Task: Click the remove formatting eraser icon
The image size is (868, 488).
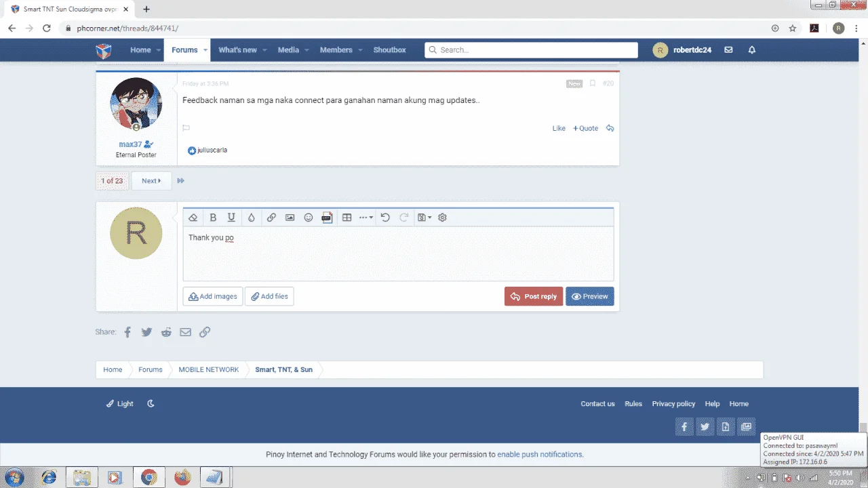Action: click(193, 218)
